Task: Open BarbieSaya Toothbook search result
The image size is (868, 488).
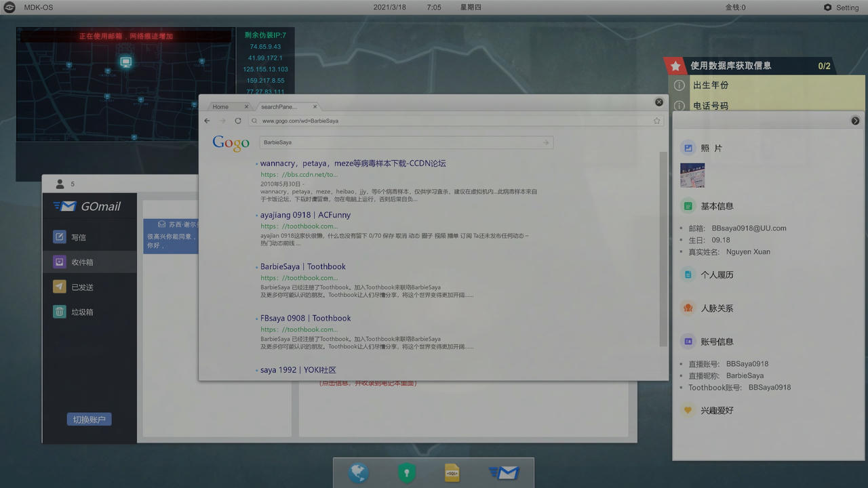Action: 303,266
